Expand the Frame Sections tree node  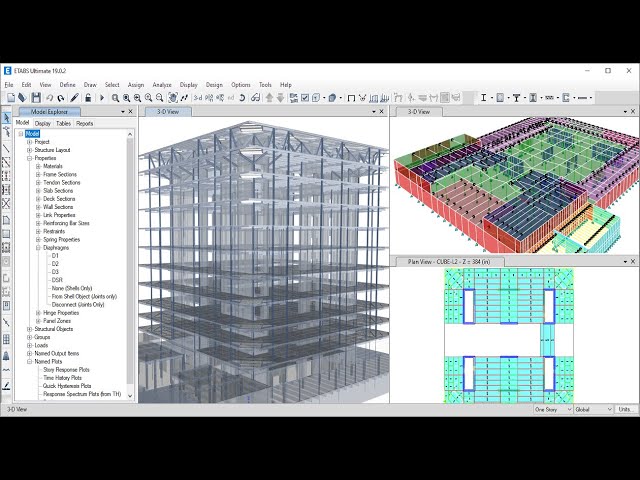[38, 175]
